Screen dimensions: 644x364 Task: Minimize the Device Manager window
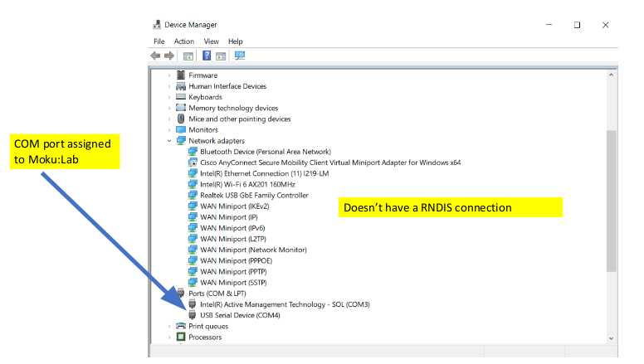549,25
